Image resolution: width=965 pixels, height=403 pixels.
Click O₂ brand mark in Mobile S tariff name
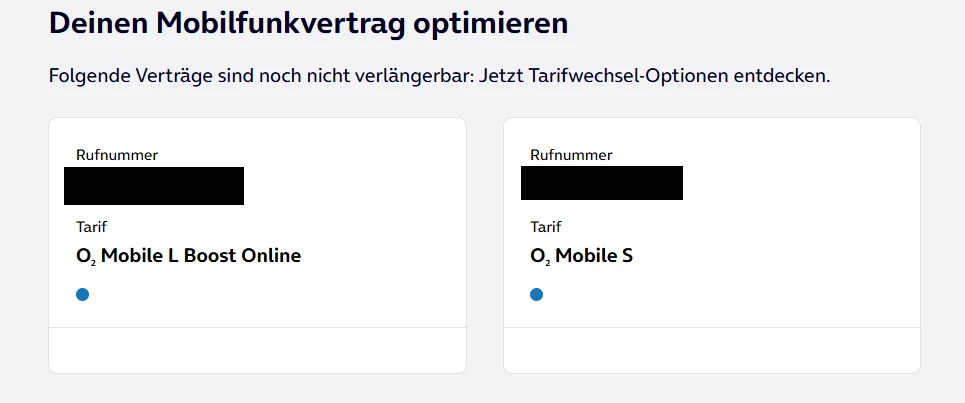[x=539, y=256]
